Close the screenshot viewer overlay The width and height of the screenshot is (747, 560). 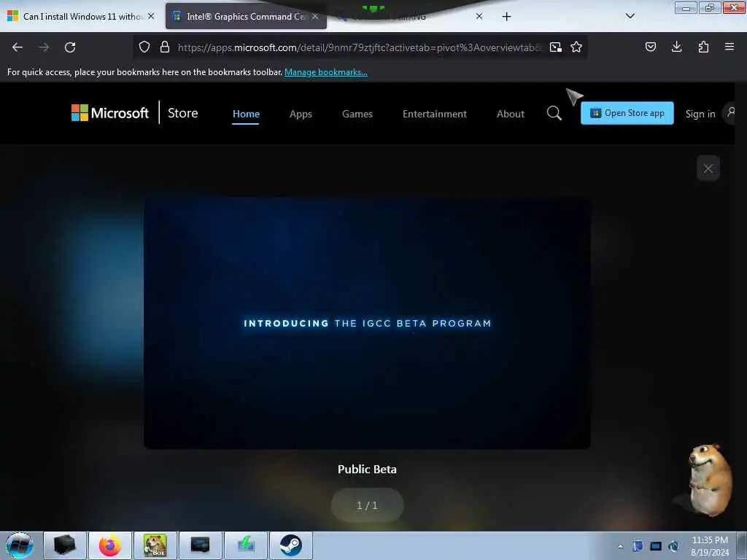[708, 168]
